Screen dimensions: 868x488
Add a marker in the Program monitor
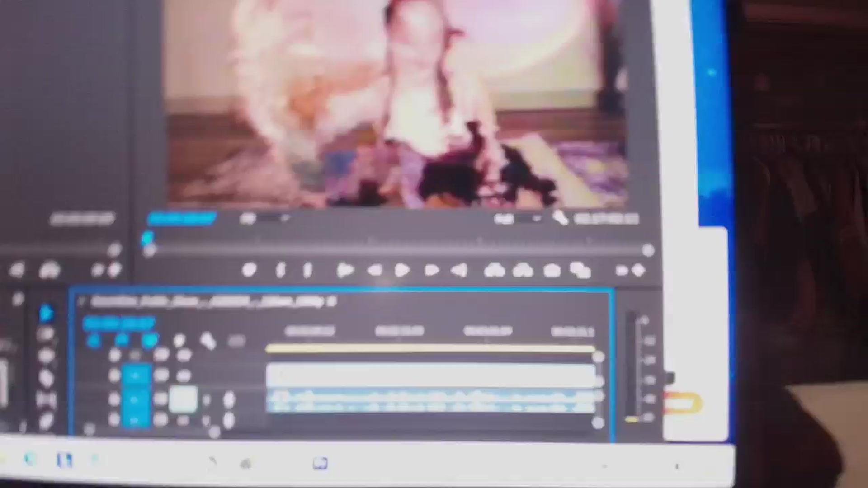249,270
